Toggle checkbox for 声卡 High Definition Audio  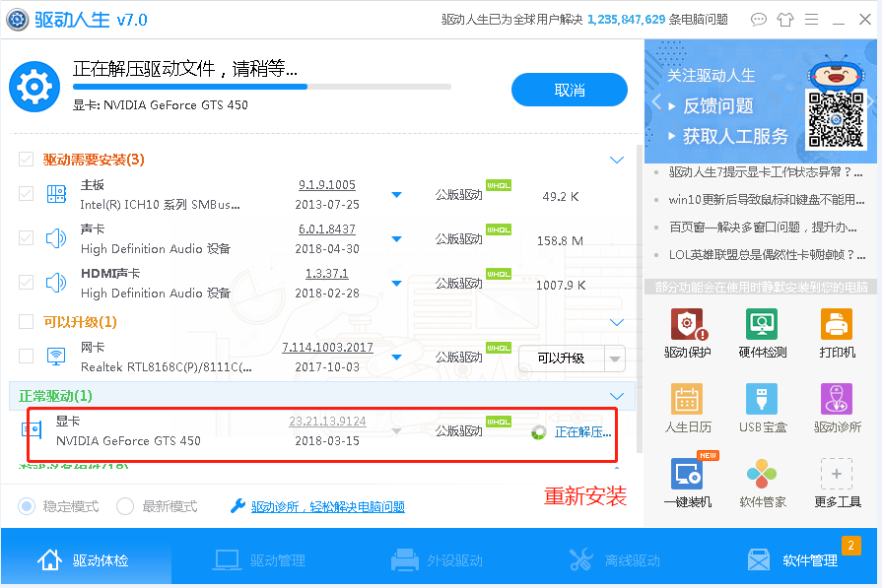(26, 237)
